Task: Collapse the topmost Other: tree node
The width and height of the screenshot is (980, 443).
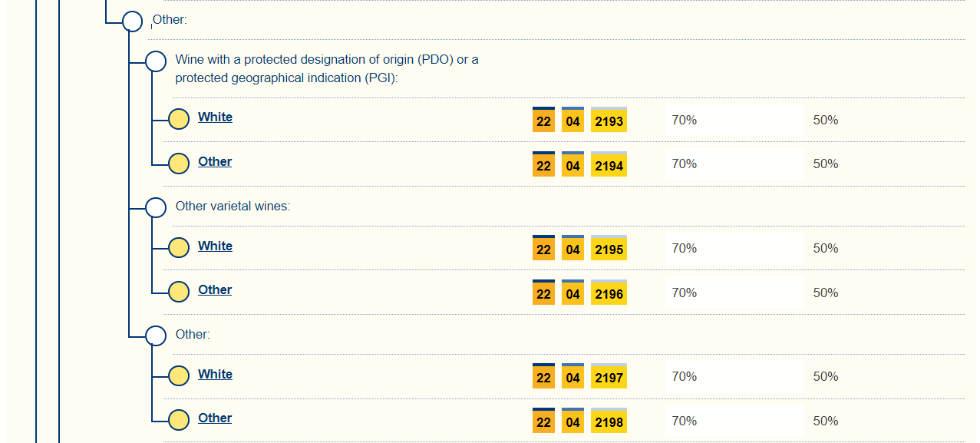Action: (133, 21)
